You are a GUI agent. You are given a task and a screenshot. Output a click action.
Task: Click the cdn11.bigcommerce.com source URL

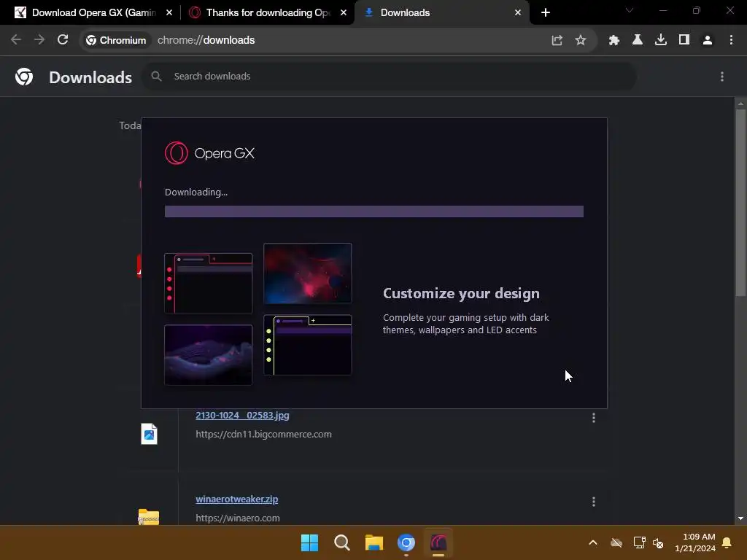coord(263,435)
